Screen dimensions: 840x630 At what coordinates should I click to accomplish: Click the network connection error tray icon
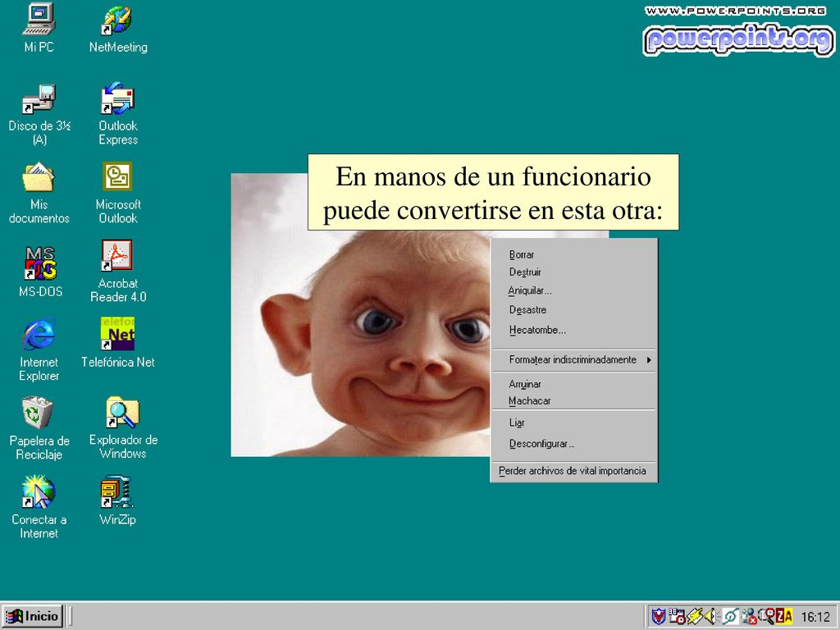point(750,616)
